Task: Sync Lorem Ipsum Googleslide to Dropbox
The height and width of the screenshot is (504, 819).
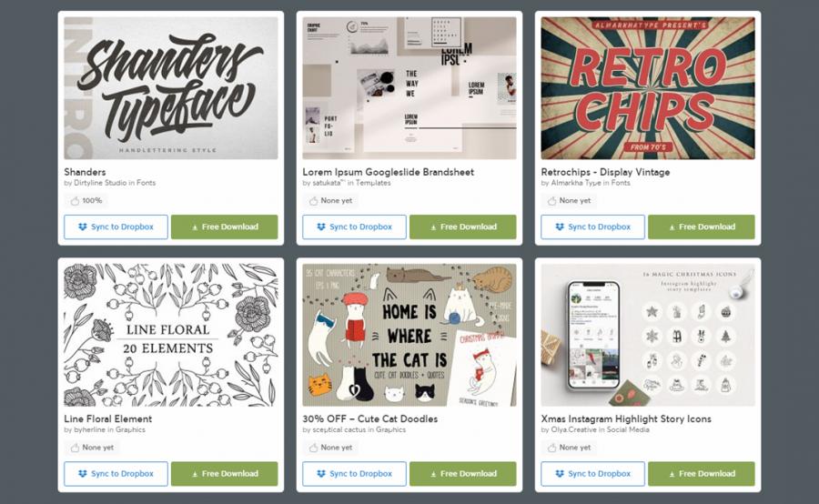Action: click(x=354, y=227)
